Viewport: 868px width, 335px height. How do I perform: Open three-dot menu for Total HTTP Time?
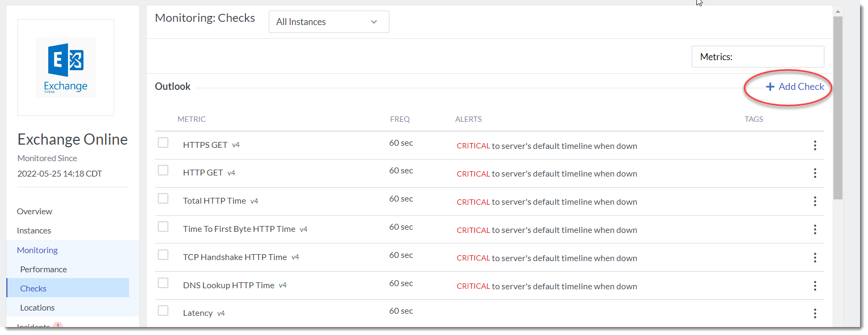(x=815, y=202)
